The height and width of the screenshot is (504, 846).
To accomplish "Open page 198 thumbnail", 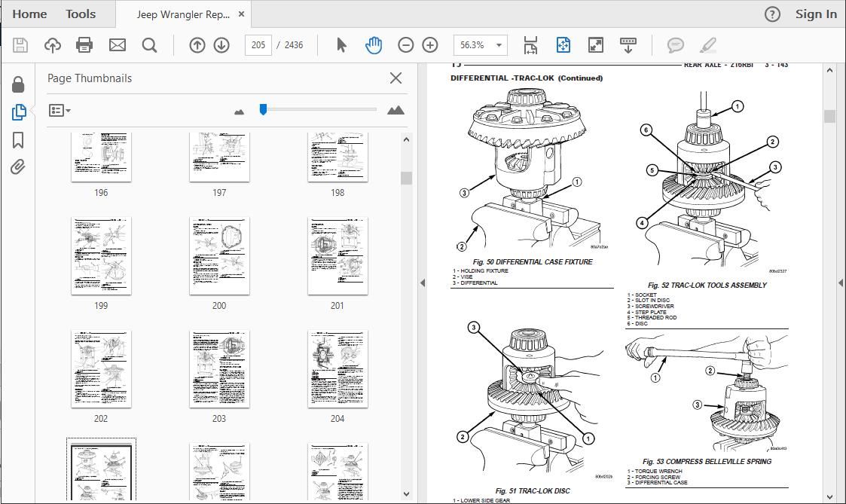I will [x=337, y=157].
